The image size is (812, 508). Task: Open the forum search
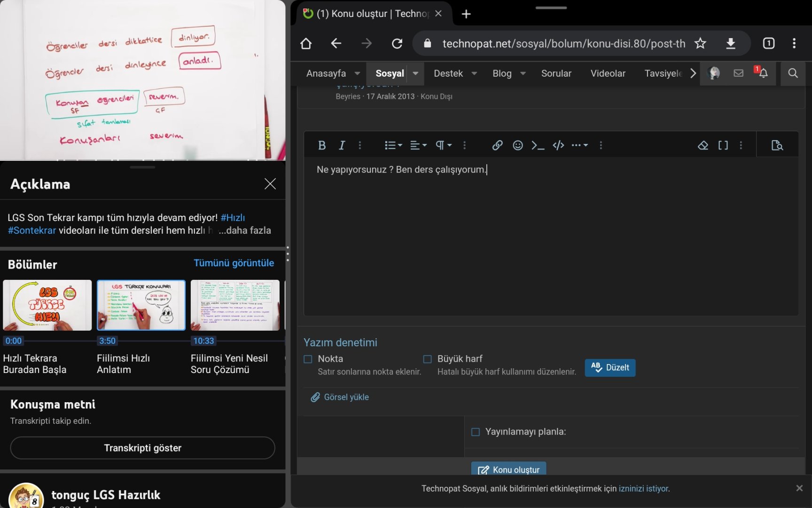[793, 73]
